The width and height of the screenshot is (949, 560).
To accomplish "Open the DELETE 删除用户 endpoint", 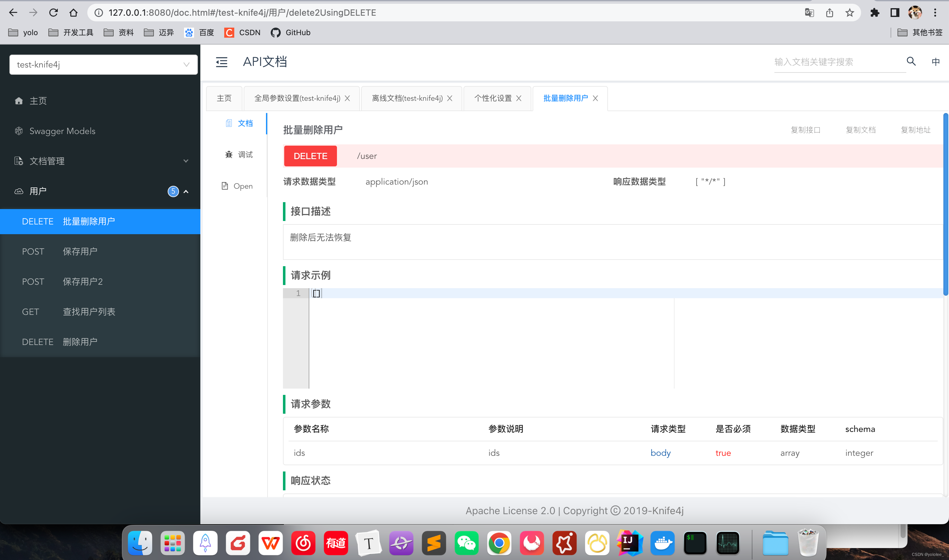I will click(100, 342).
